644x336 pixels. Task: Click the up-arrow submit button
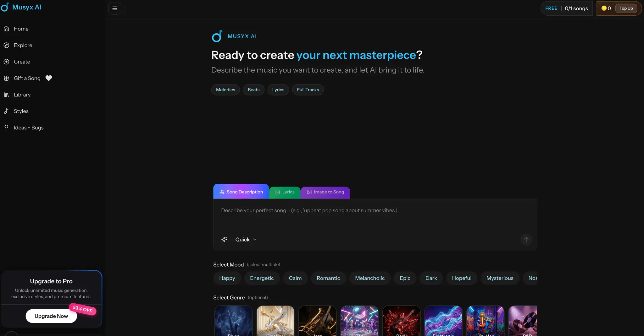[526, 240]
